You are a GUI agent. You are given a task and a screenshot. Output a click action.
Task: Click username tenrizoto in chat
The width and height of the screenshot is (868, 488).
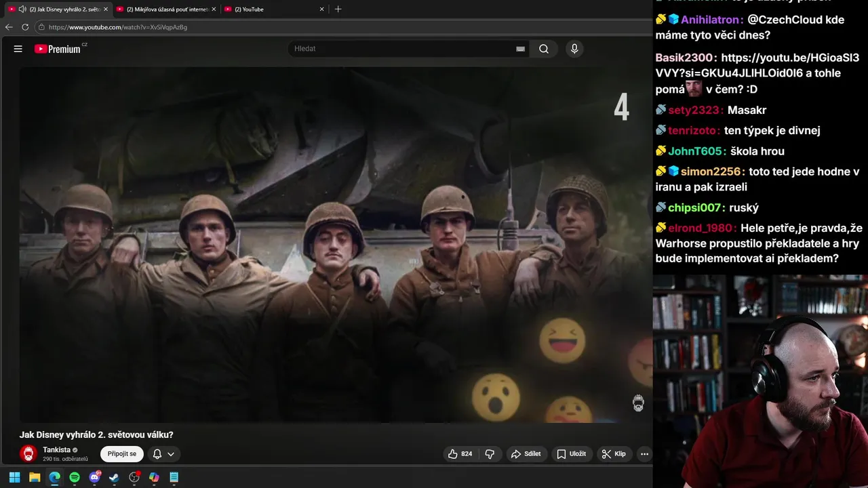point(694,130)
